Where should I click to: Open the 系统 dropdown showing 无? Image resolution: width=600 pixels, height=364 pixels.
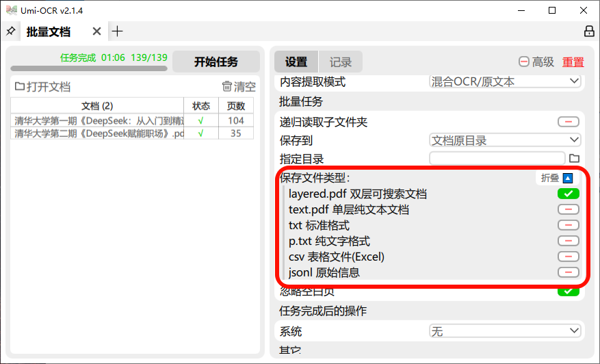pos(505,331)
